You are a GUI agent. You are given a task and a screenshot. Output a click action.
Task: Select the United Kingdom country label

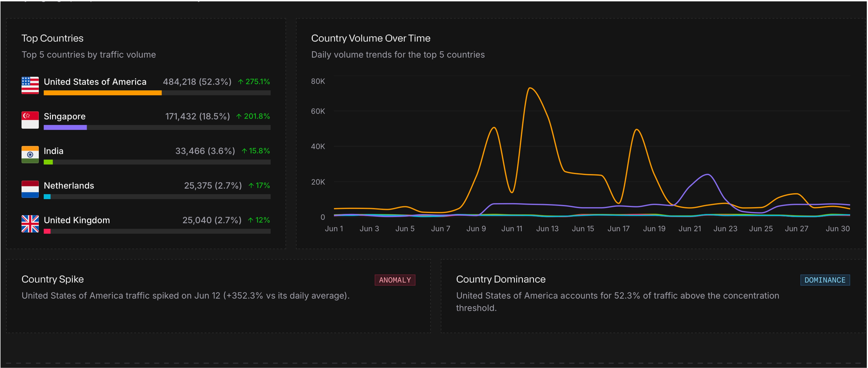click(x=77, y=220)
